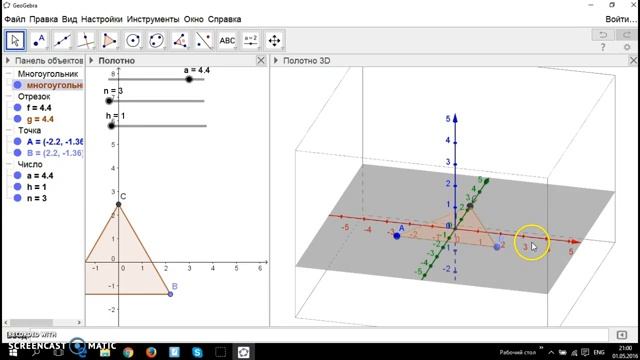Image resolution: width=640 pixels, height=360 pixels.
Task: Click the Войти sign-in link
Action: pos(620,19)
